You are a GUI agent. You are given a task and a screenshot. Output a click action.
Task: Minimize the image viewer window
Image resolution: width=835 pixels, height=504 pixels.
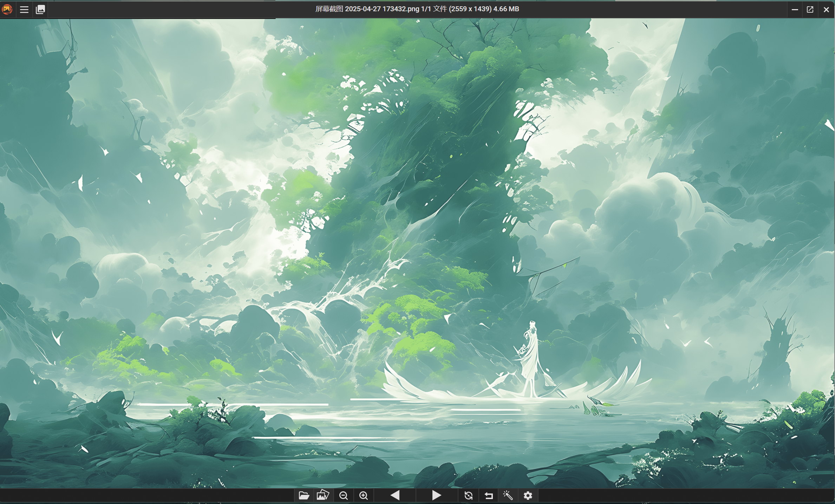pos(795,9)
